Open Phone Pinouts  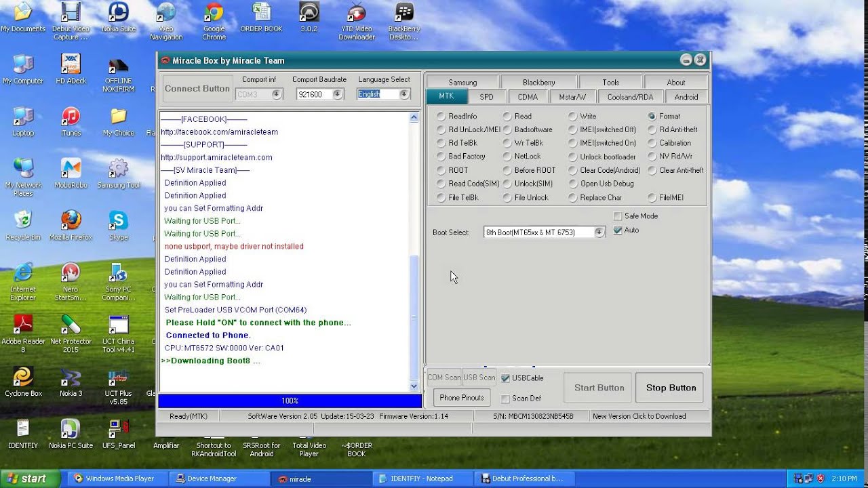pos(462,398)
